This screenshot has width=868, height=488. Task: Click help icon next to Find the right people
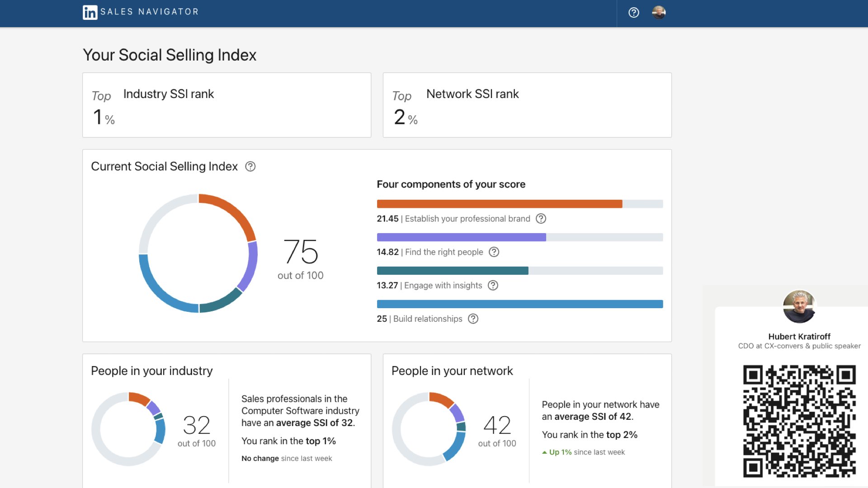494,252
